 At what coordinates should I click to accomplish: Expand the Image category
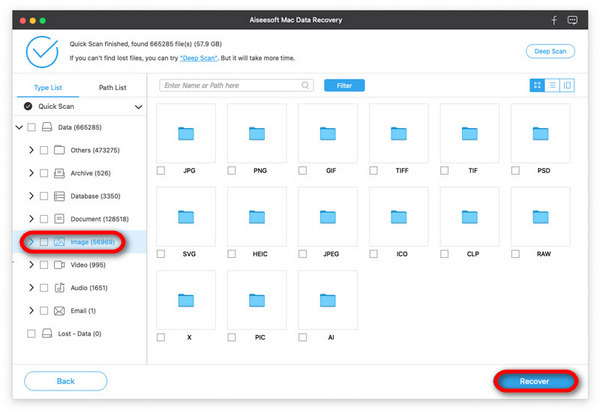(31, 242)
